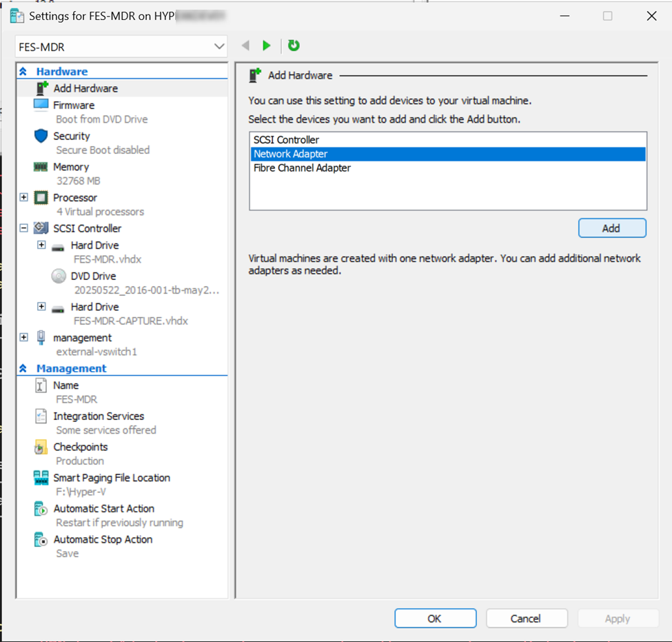672x642 pixels.
Task: Collapse the SCSI Controller tree node
Action: [x=24, y=228]
